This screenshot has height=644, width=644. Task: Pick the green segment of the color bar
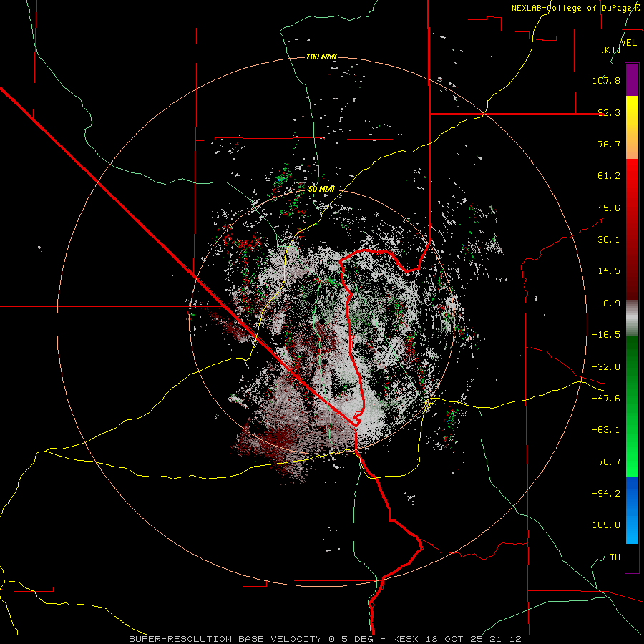(x=632, y=406)
